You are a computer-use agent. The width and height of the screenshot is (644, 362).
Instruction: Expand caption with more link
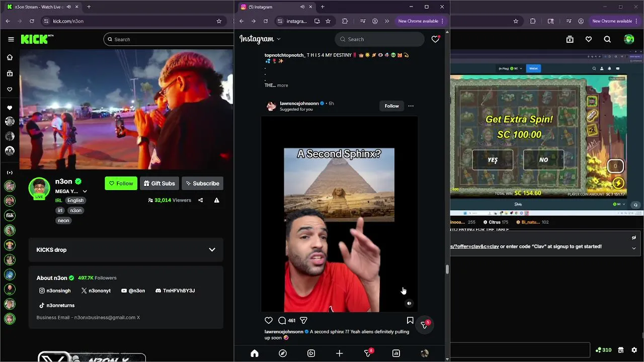(x=282, y=85)
